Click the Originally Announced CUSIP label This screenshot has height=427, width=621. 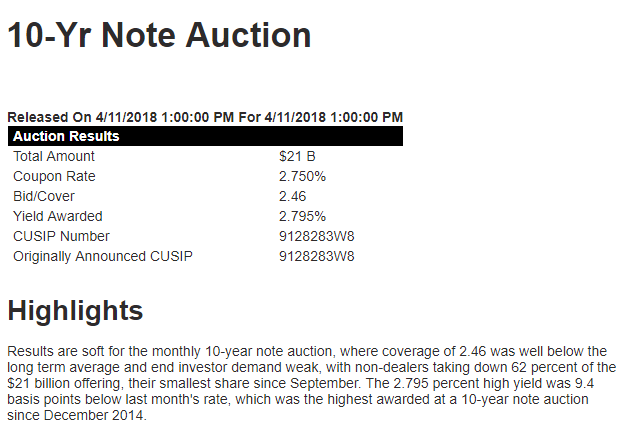(x=103, y=256)
